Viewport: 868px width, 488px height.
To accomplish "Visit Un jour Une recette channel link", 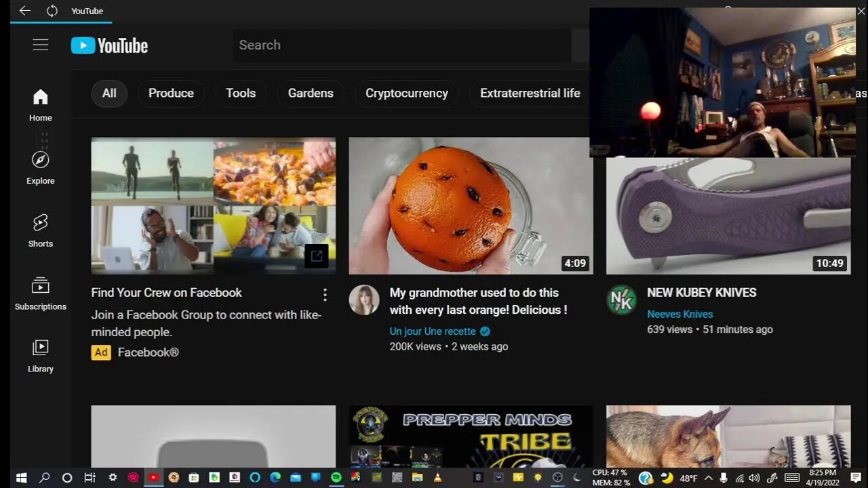I will pyautogui.click(x=433, y=331).
